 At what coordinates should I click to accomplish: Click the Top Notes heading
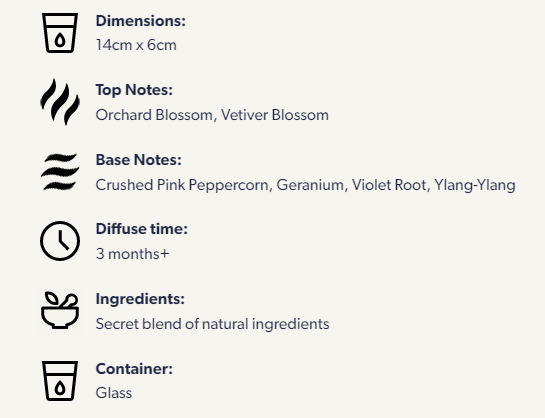click(x=134, y=90)
